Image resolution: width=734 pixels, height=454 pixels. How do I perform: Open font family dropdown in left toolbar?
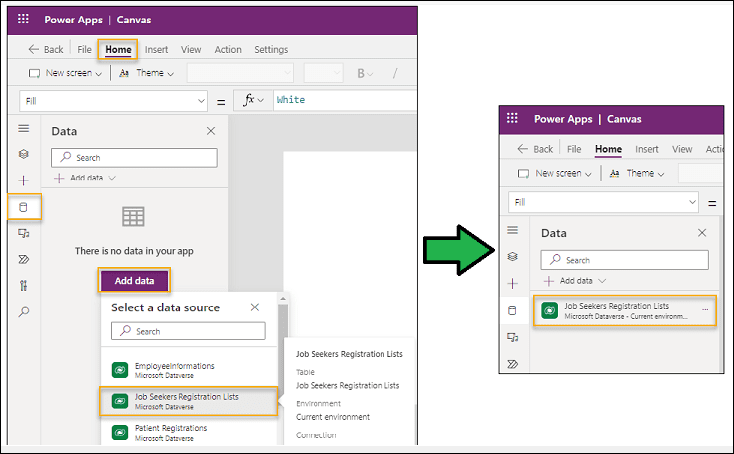click(240, 73)
